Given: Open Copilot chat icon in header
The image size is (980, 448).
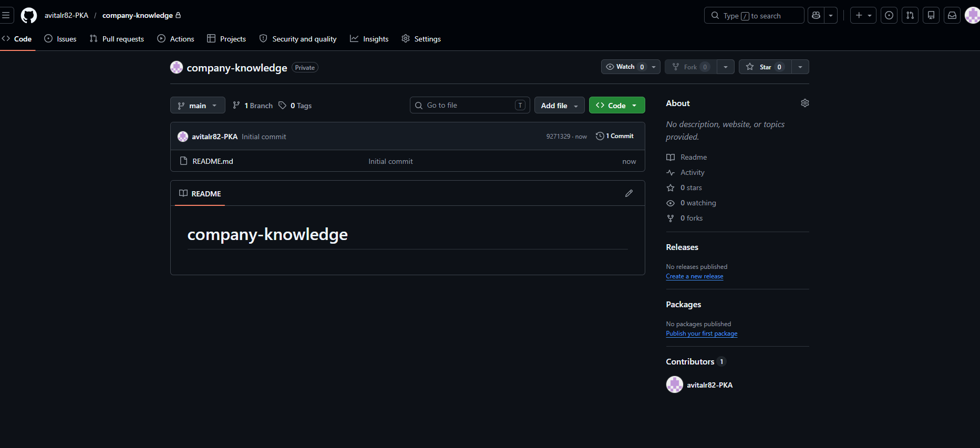Looking at the screenshot, I should 816,16.
